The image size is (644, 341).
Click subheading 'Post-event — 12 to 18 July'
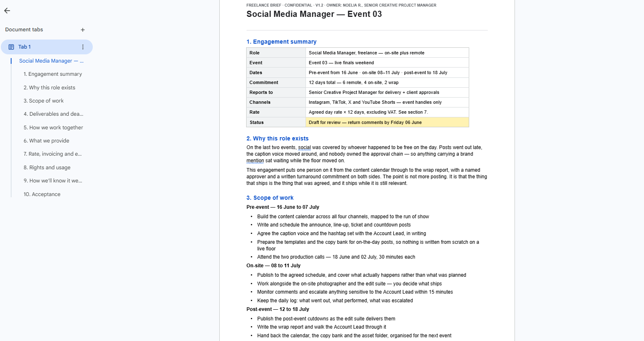[x=278, y=309]
